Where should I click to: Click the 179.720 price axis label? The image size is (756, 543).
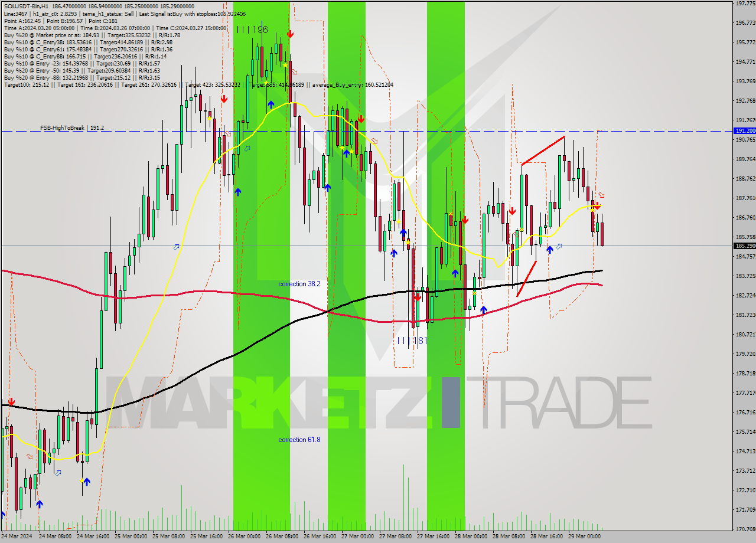pyautogui.click(x=745, y=354)
